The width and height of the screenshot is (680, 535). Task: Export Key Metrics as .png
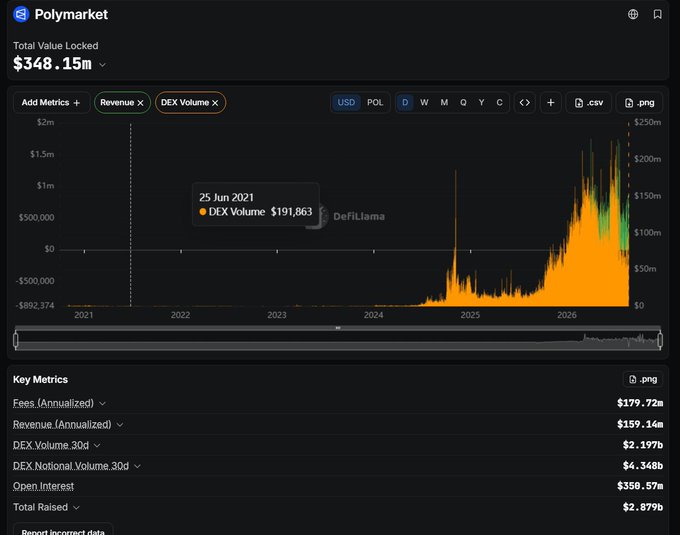[x=643, y=379]
